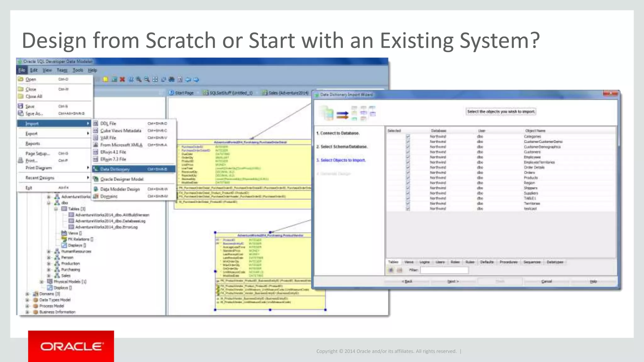The height and width of the screenshot is (362, 644).
Task: Expand the Production schema node
Action: click(x=49, y=263)
